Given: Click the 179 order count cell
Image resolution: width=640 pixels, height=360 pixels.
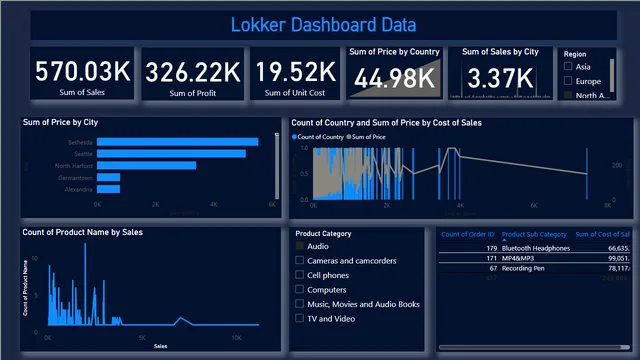Looking at the screenshot, I should tap(491, 248).
